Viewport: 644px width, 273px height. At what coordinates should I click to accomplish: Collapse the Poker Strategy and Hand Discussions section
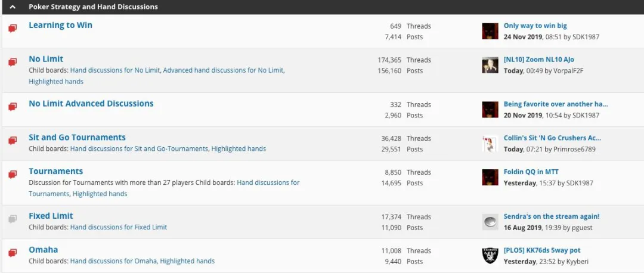pyautogui.click(x=13, y=7)
